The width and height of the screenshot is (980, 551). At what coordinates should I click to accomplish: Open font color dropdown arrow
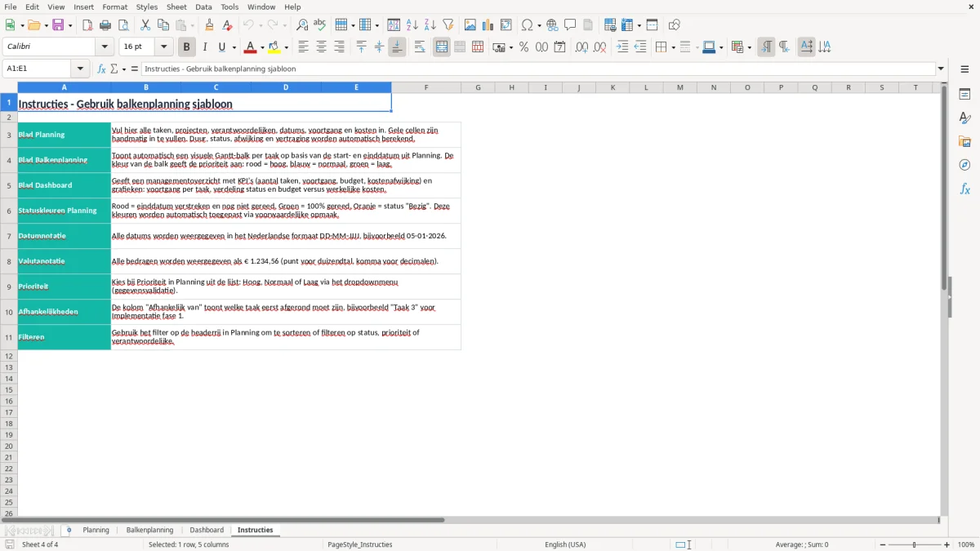pyautogui.click(x=262, y=47)
